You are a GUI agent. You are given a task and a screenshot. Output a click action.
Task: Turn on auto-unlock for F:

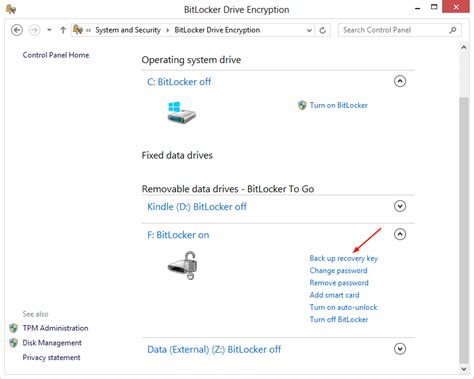tap(343, 307)
